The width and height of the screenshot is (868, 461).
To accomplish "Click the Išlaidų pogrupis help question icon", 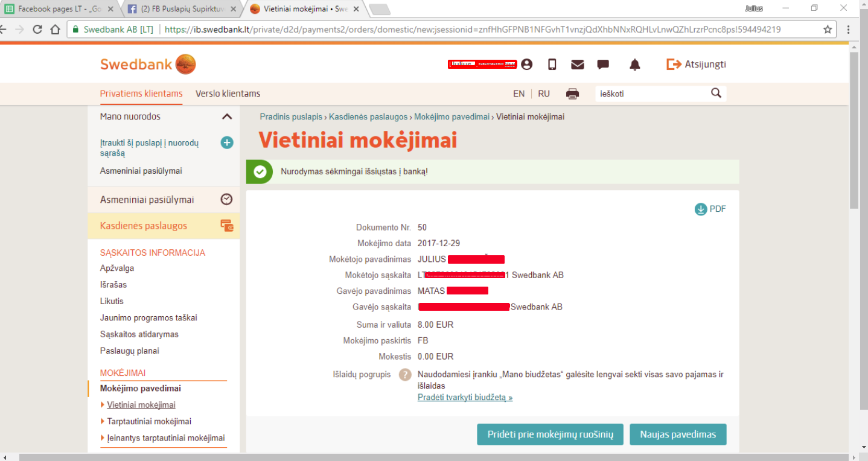I will tap(405, 374).
